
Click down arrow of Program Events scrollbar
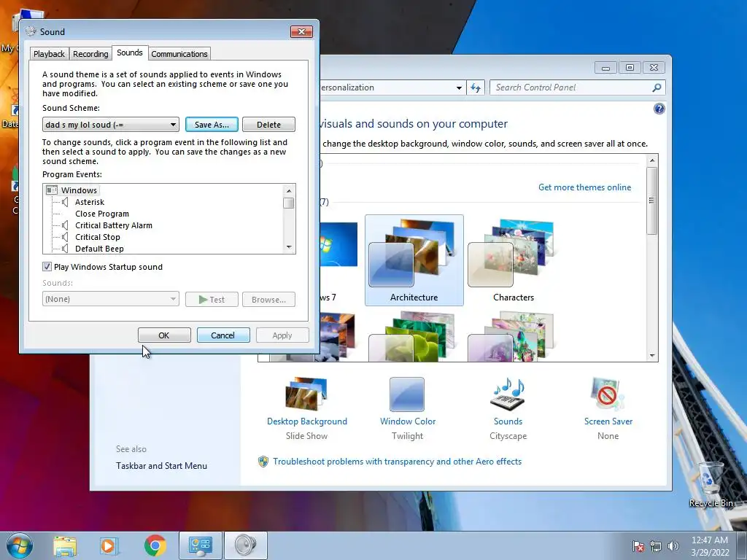pos(289,247)
